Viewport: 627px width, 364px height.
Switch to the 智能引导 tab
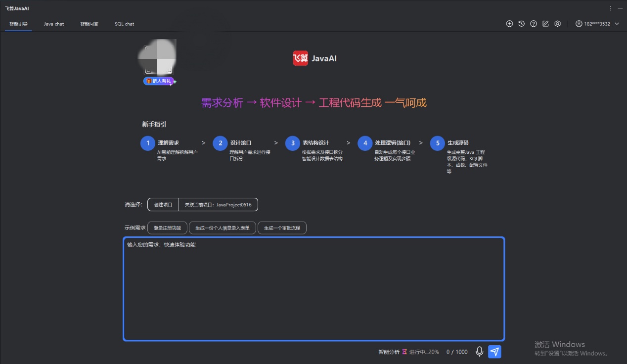tap(18, 24)
